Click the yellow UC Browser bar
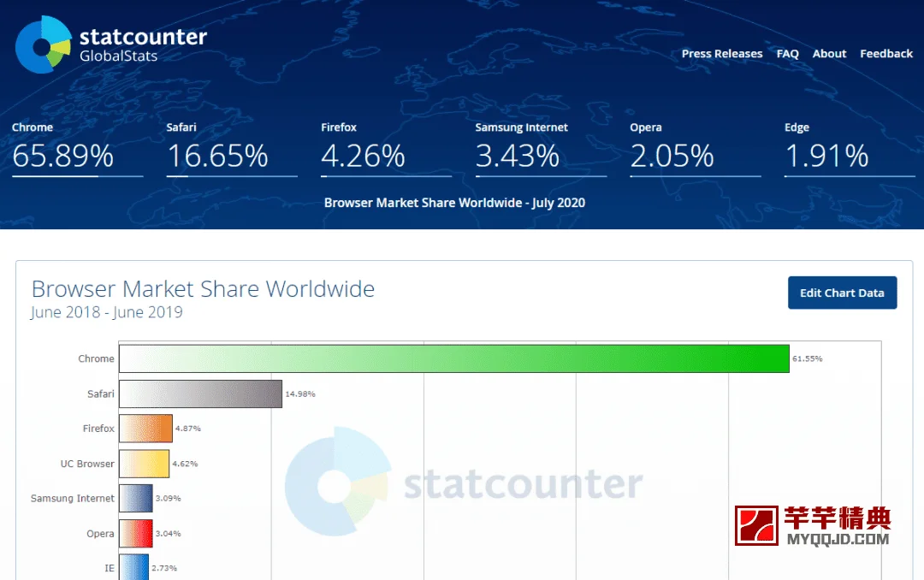 (x=144, y=464)
